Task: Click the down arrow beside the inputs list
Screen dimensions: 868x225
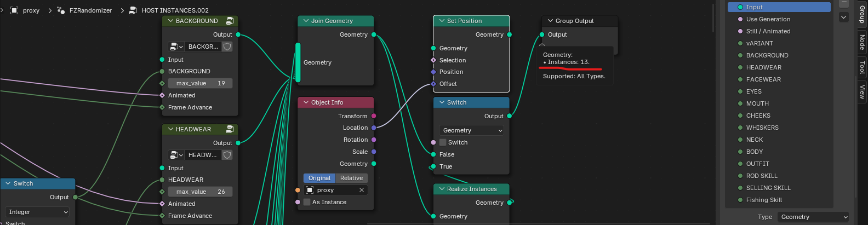Action: 844,18
